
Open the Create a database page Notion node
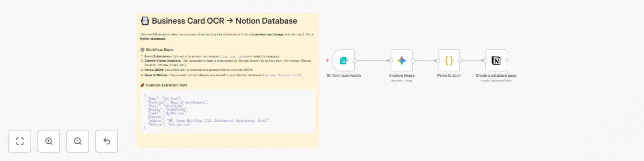(496, 61)
